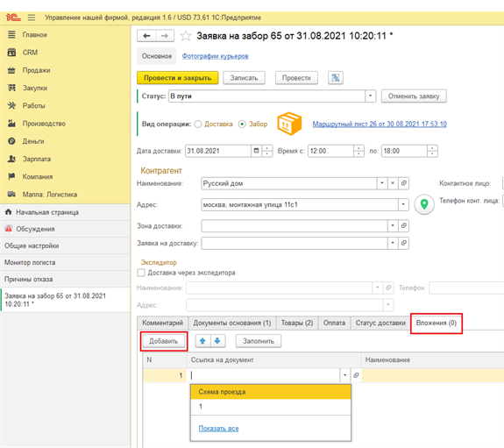This screenshot has width=504, height=448.
Task: Open the Зона доставки dropdown
Action: (393, 226)
